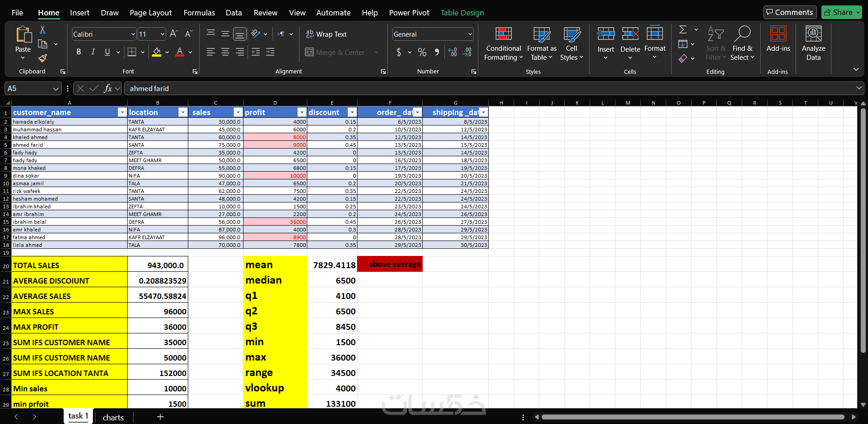This screenshot has width=868, height=424.
Task: Open customer_name column filter dropdown
Action: [122, 112]
